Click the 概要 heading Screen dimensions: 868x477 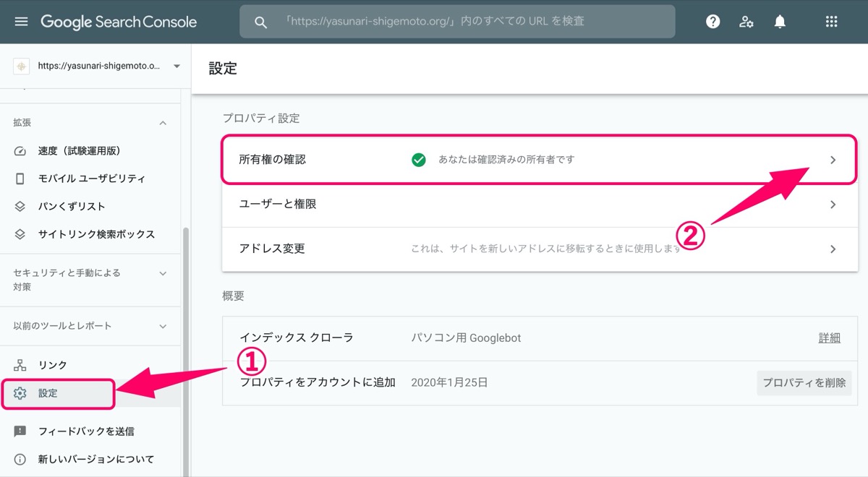(234, 296)
